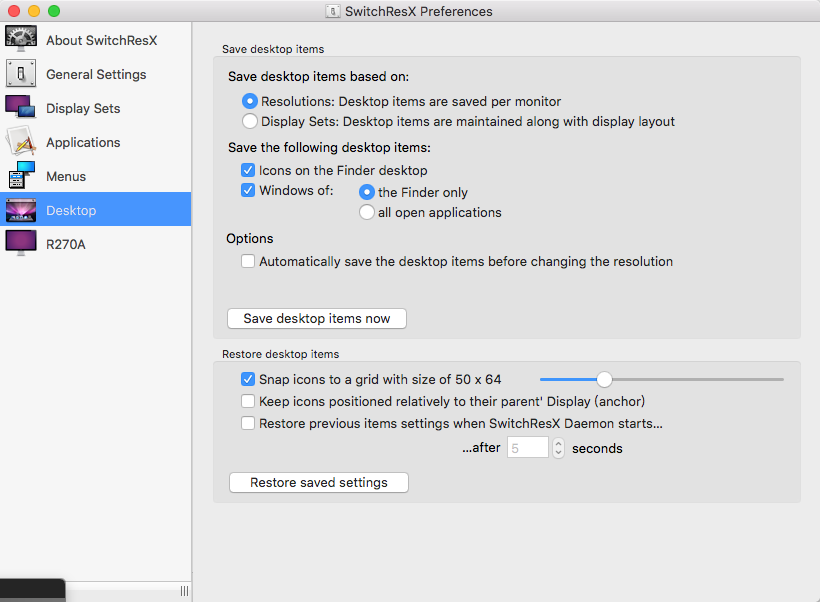Viewport: 820px width, 602px height.
Task: Click Restore saved settings button
Action: coord(319,482)
